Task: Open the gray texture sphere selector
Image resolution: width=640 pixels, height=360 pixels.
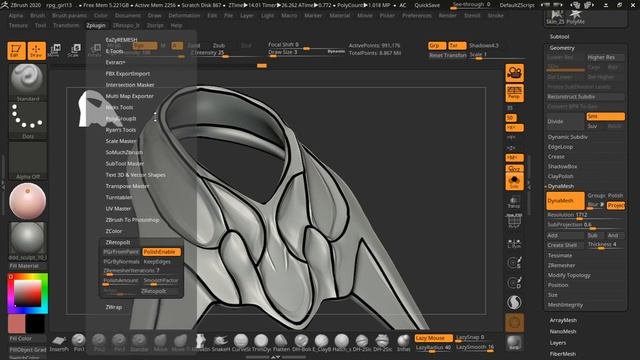Action: point(27,240)
